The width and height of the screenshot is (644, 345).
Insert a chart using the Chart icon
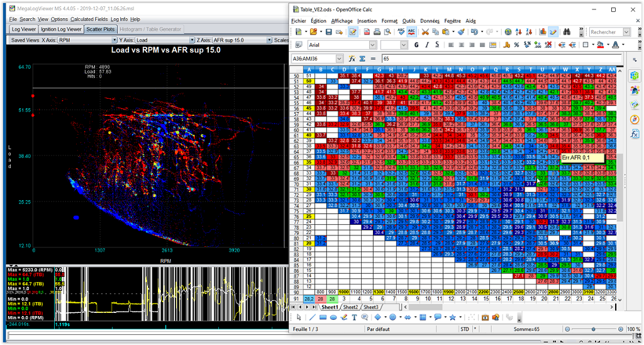[x=543, y=31]
